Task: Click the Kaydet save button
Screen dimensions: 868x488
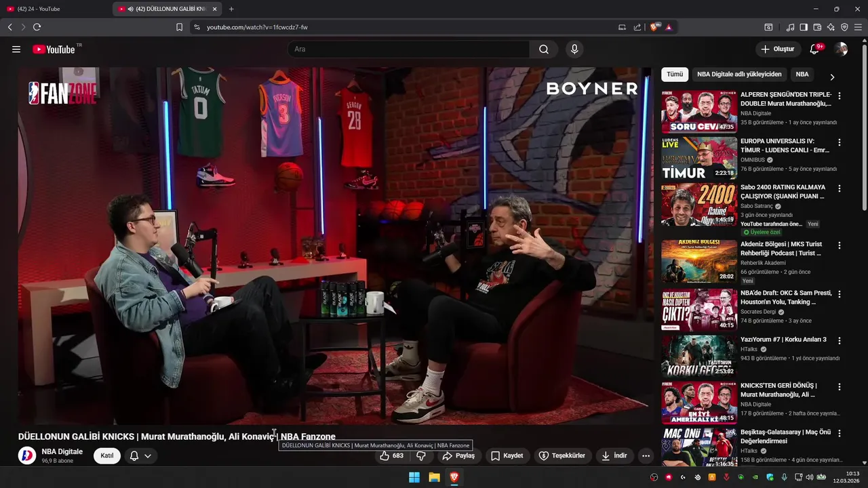Action: click(507, 456)
